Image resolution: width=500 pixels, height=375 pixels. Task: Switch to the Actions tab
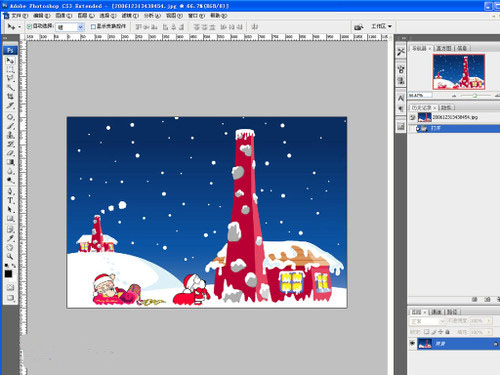(446, 108)
